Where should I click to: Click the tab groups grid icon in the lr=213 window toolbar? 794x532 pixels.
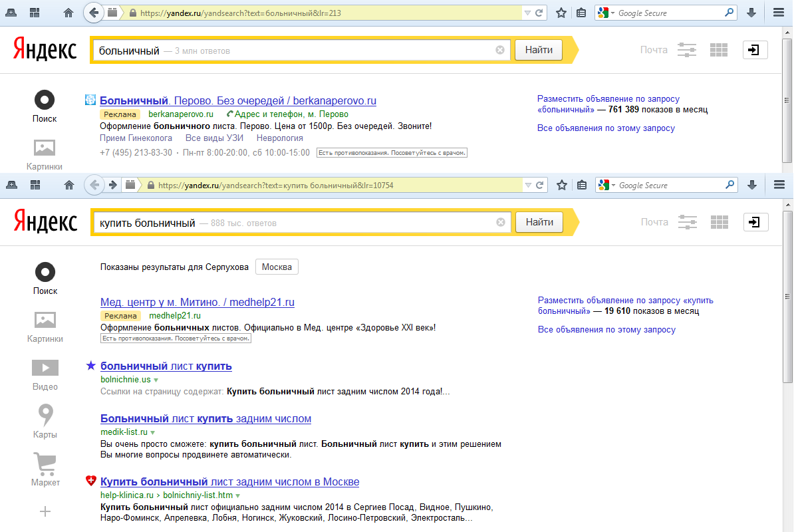[x=35, y=13]
